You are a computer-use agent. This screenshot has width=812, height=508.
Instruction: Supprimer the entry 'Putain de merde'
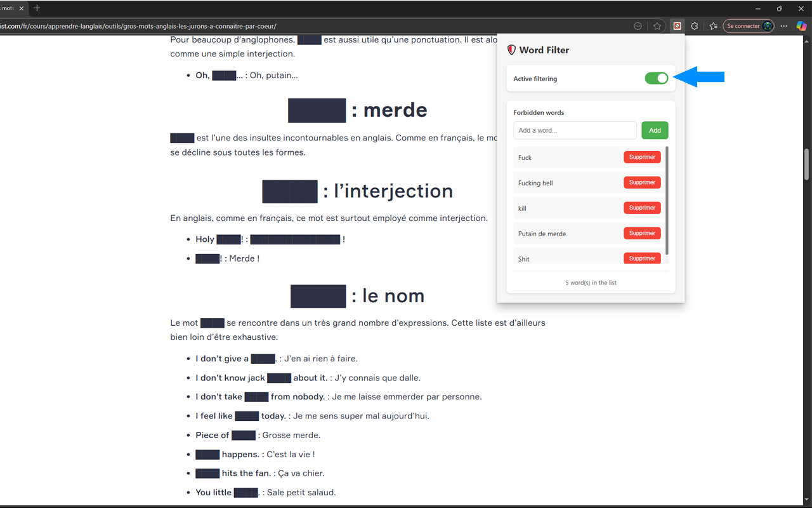(642, 233)
